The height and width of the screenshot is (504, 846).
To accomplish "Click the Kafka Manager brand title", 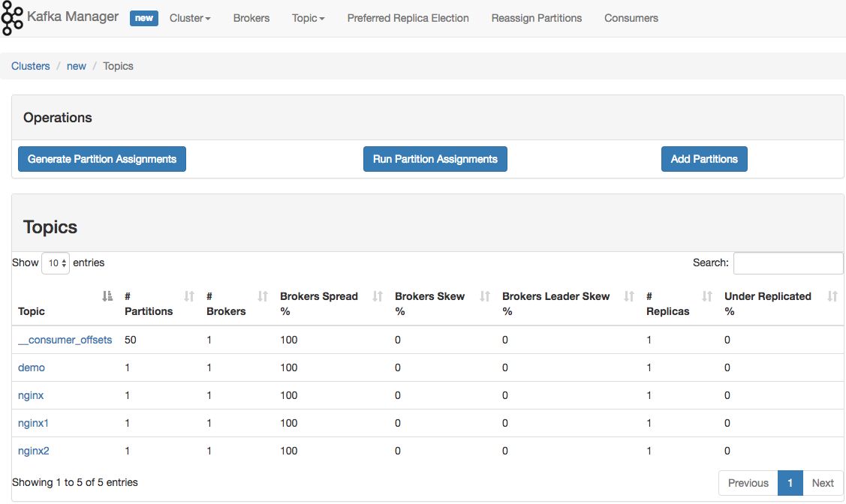I will click(73, 16).
